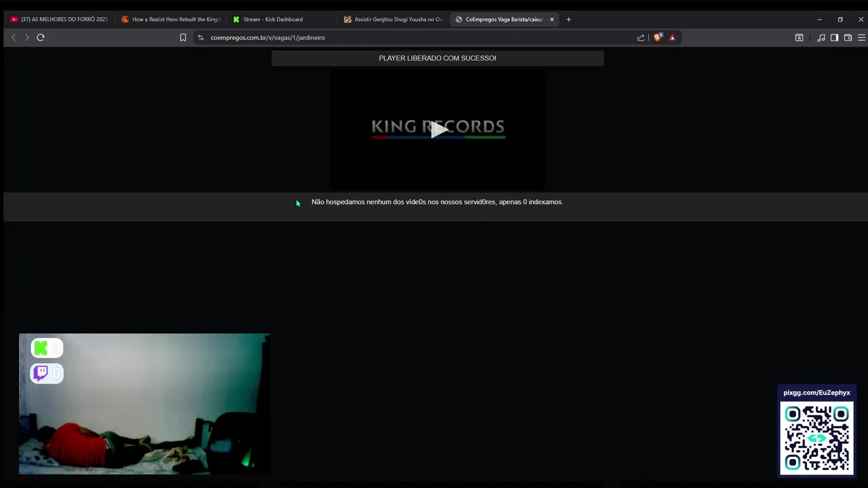868x488 pixels.
Task: Restore down the browser window
Action: (x=840, y=19)
